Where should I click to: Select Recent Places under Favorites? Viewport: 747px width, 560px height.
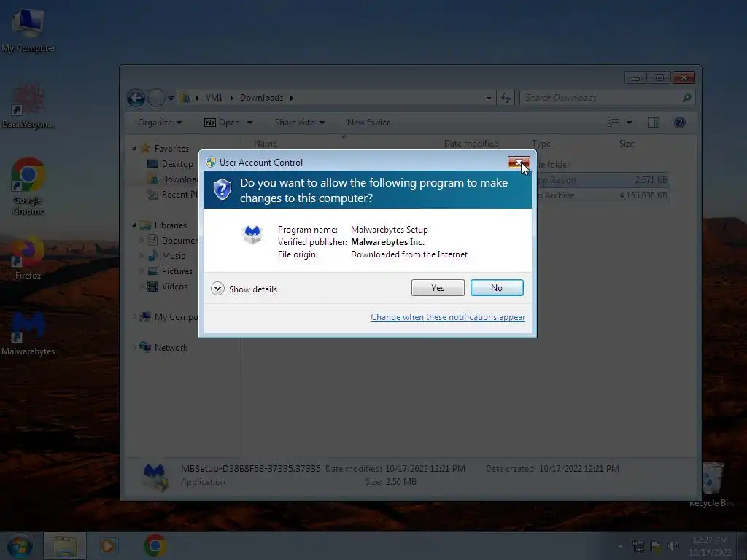[172, 194]
